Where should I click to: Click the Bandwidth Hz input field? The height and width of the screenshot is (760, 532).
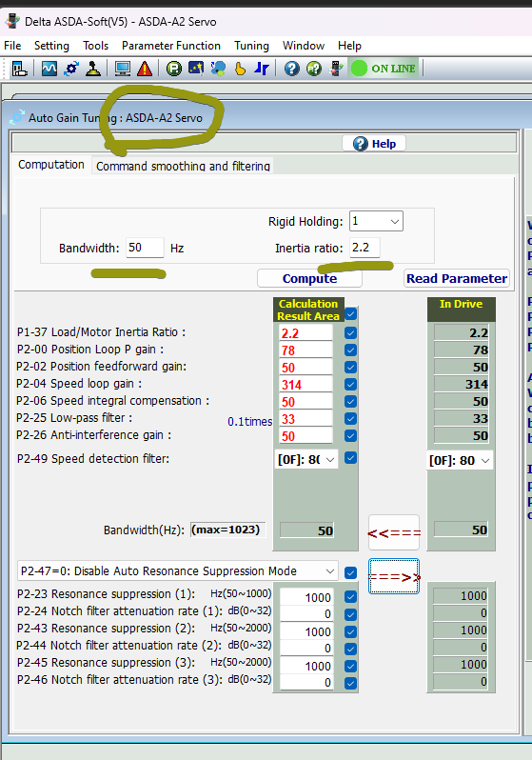click(145, 248)
